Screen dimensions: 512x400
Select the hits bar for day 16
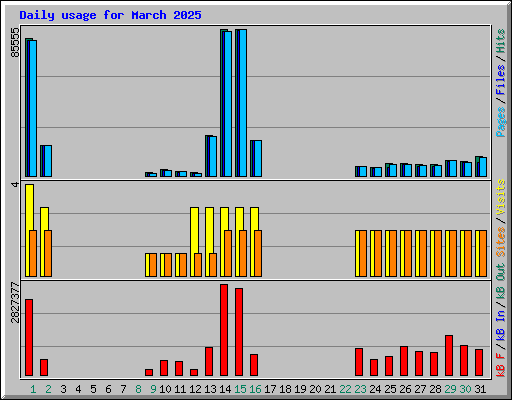pos(252,159)
